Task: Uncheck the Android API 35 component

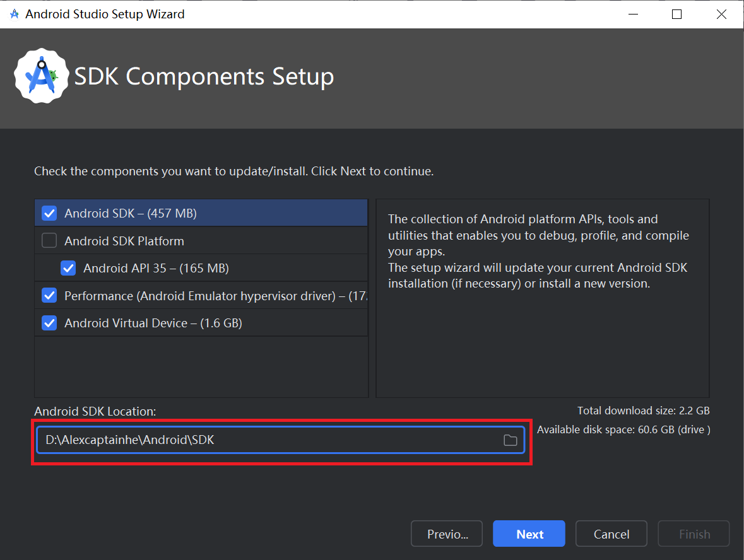Action: [x=68, y=267]
